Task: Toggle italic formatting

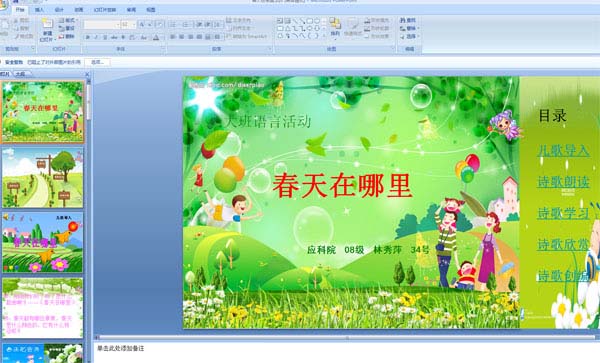Action: 96,37
